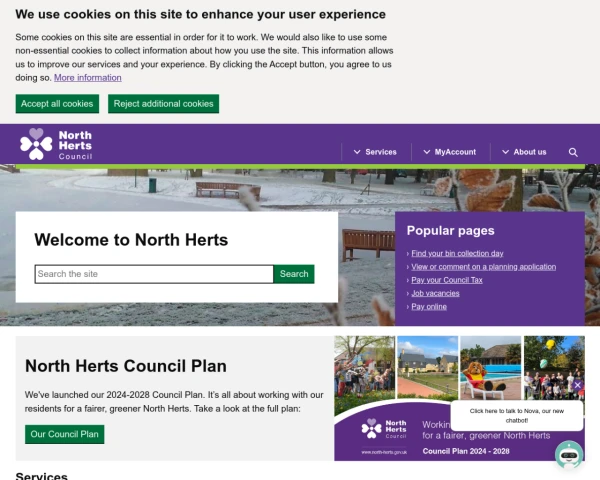Image resolution: width=600 pixels, height=480 pixels.
Task: Click the chatbot message 'Click here to talk to Nova'
Action: (x=517, y=416)
